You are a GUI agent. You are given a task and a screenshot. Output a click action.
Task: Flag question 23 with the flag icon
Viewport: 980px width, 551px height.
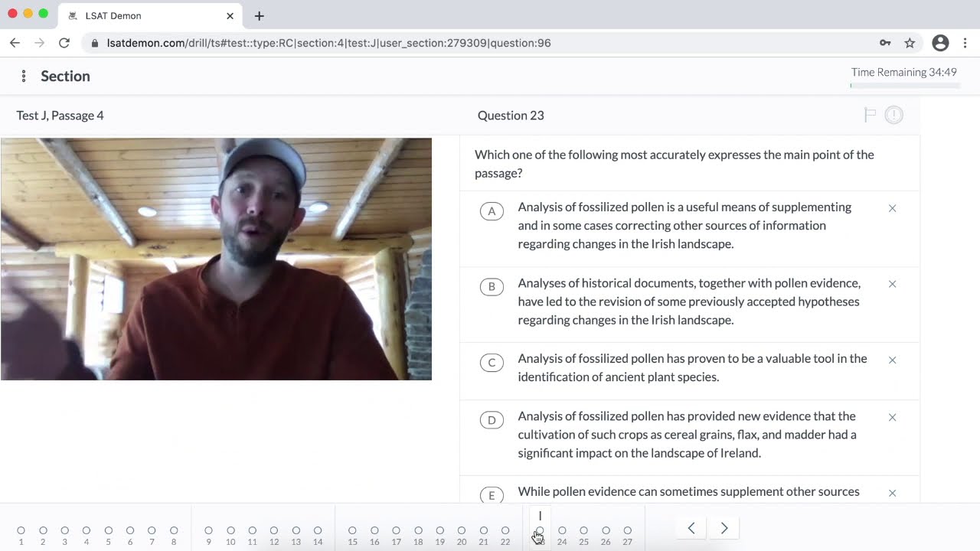pos(870,115)
